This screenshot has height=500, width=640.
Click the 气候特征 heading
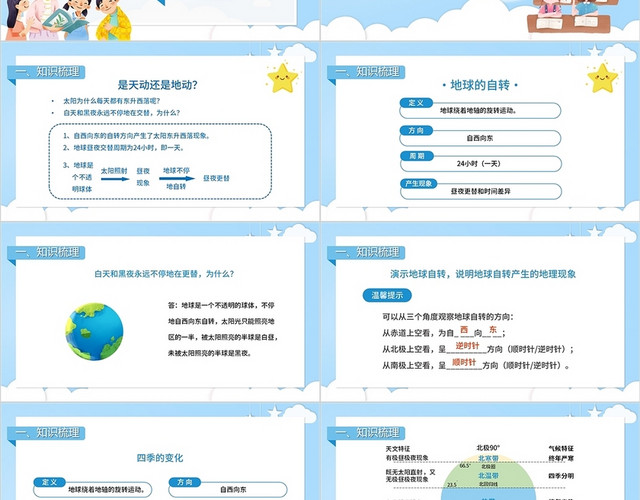pyautogui.click(x=561, y=449)
